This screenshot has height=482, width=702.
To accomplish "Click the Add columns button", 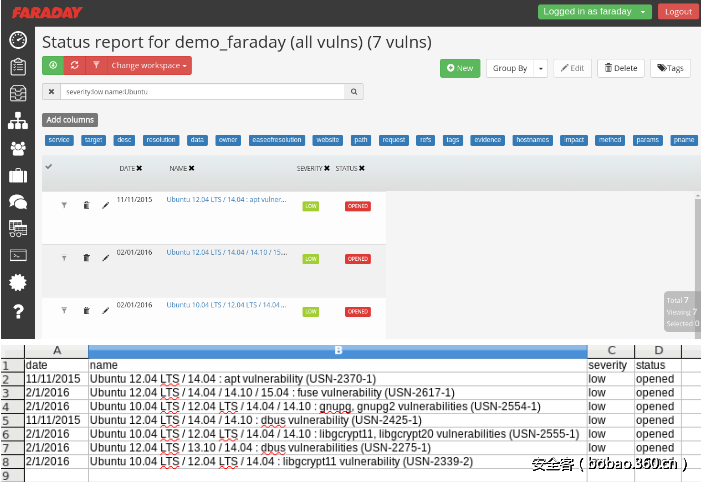I will (x=70, y=120).
